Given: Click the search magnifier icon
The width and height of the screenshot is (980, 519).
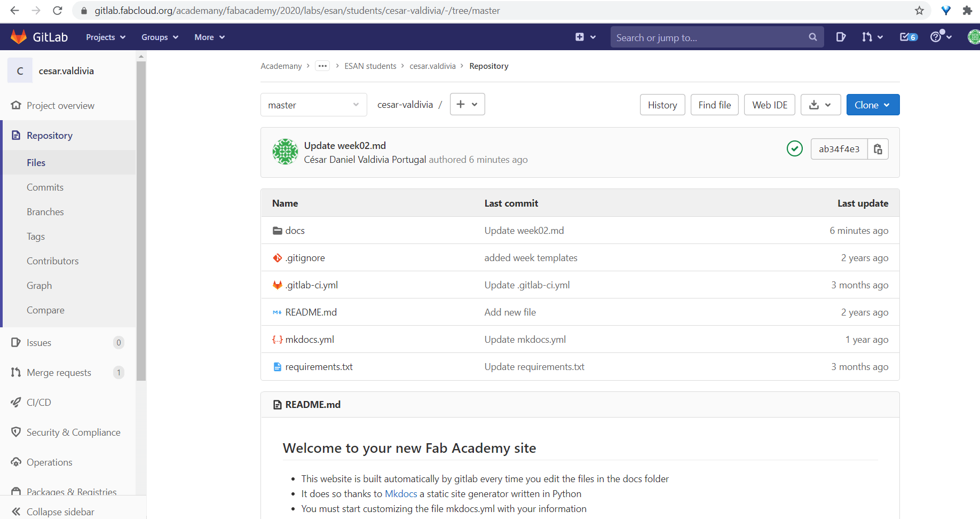Looking at the screenshot, I should coord(813,37).
